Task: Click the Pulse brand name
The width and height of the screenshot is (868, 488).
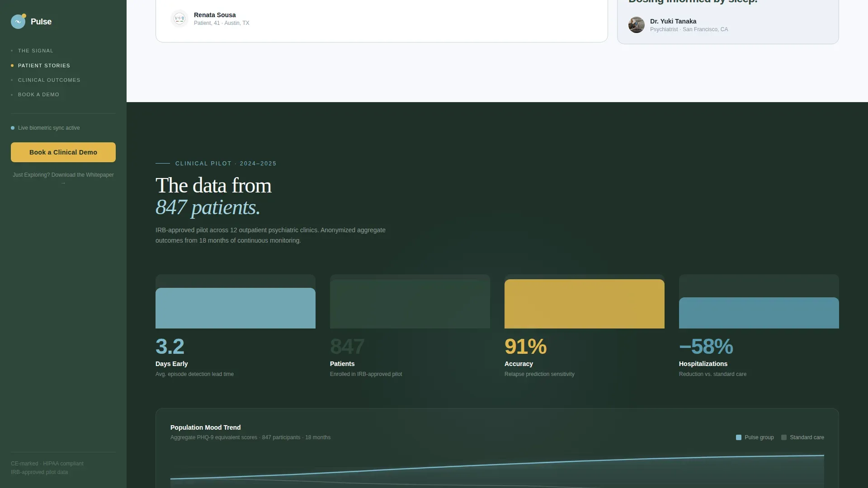Action: 41,22
